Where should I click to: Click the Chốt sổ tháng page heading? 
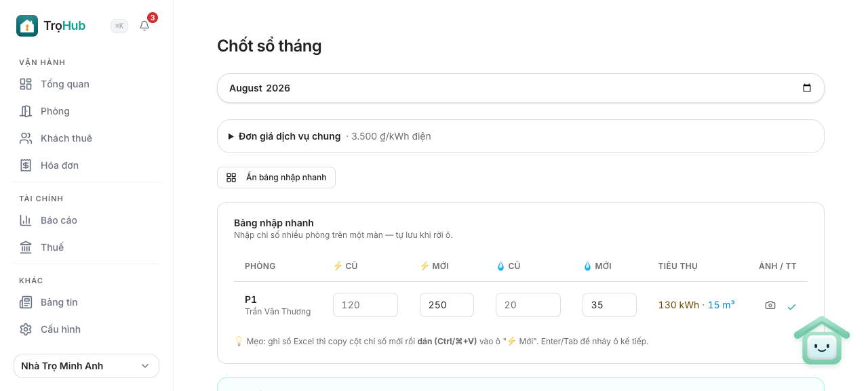pyautogui.click(x=269, y=46)
